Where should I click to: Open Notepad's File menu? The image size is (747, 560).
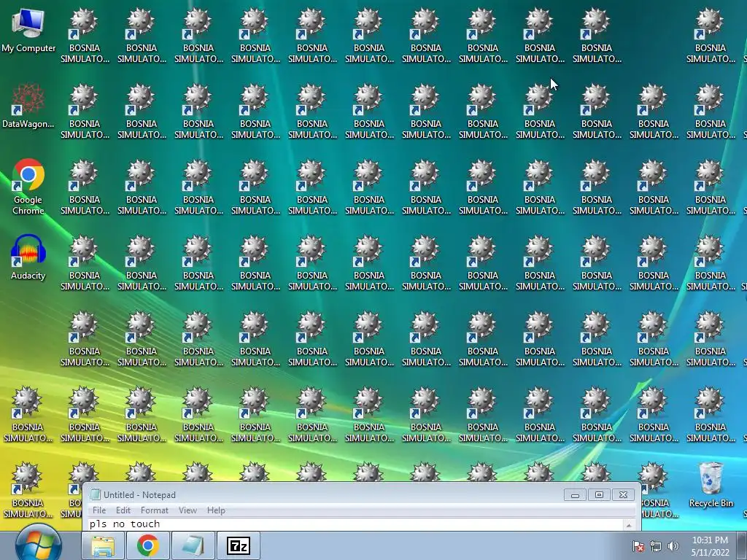[x=99, y=510]
